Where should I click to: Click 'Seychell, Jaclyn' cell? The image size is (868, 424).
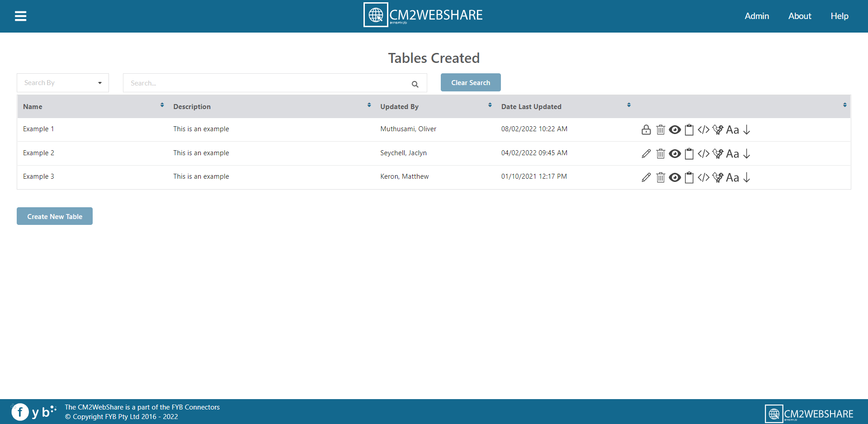point(403,153)
